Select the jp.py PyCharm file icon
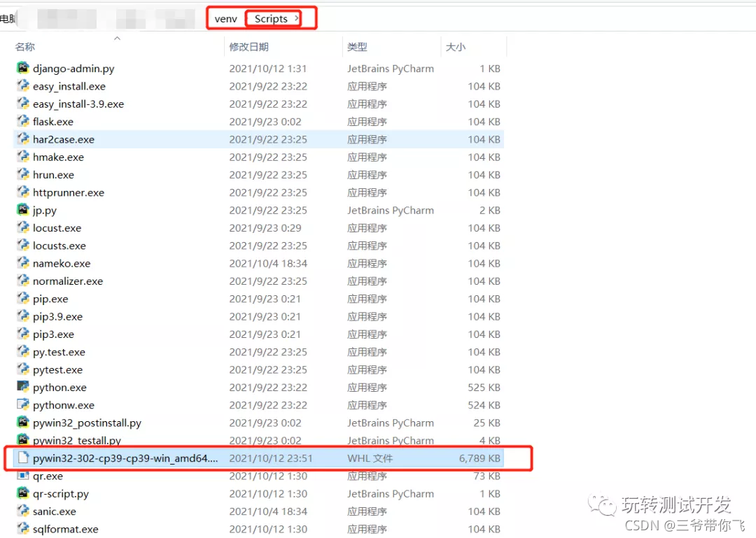The height and width of the screenshot is (538, 756). click(x=22, y=210)
